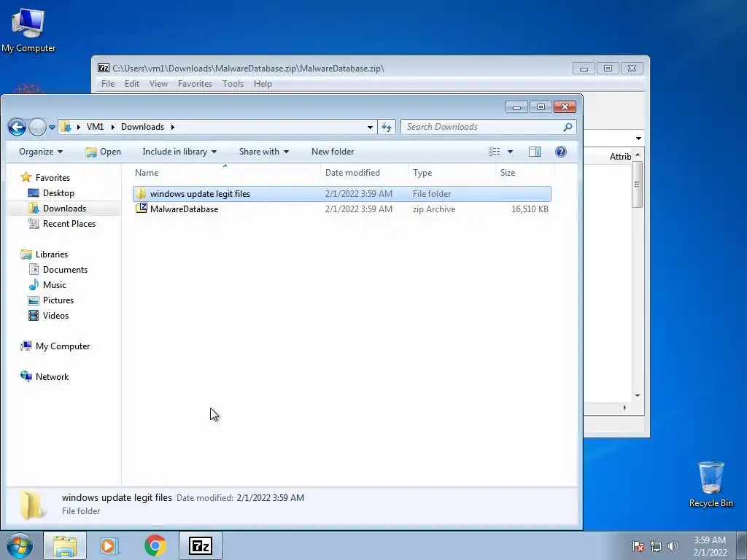Open the Music library
747x560 pixels.
pos(54,285)
